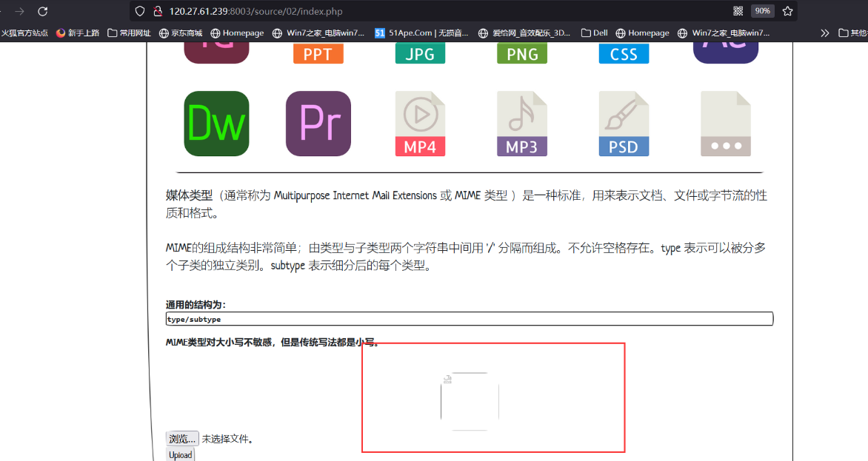Screen dimensions: 868x461
Task: Go forward with the browser arrow
Action: click(x=19, y=11)
